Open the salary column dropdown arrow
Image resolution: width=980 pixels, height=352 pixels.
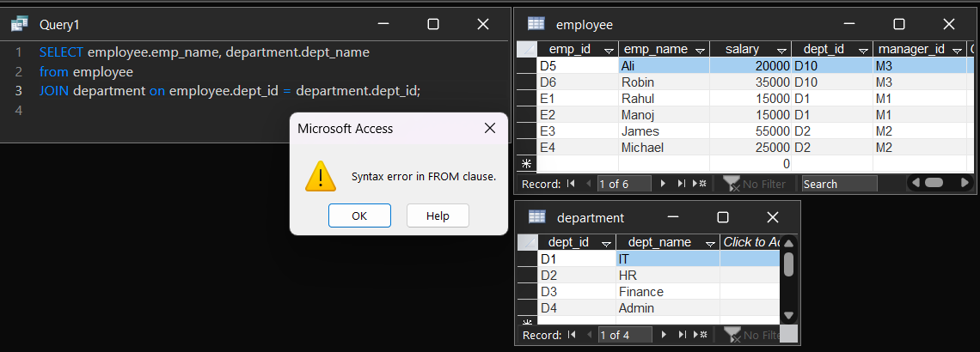pos(781,50)
